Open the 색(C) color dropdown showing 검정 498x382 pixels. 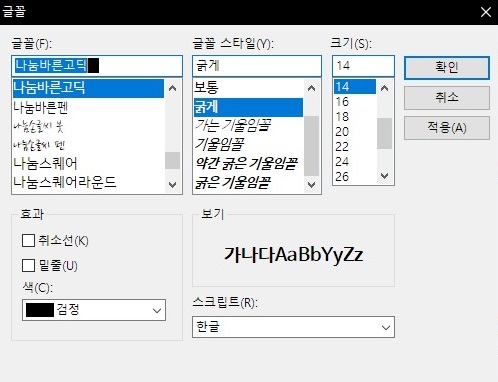(x=94, y=310)
